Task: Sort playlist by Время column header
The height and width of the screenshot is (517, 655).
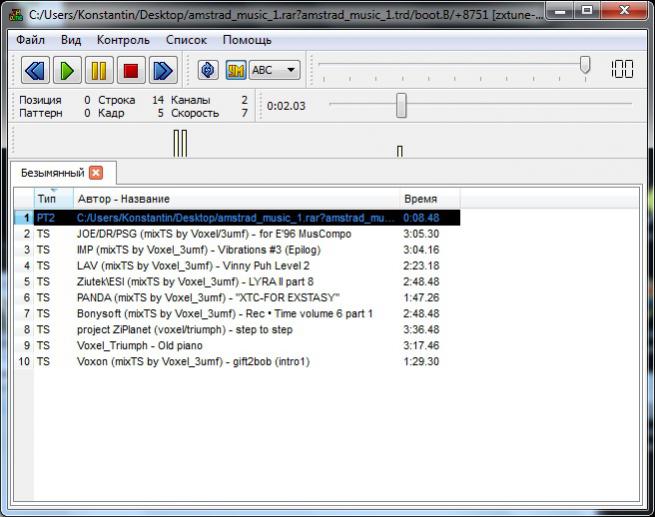Action: (x=420, y=199)
